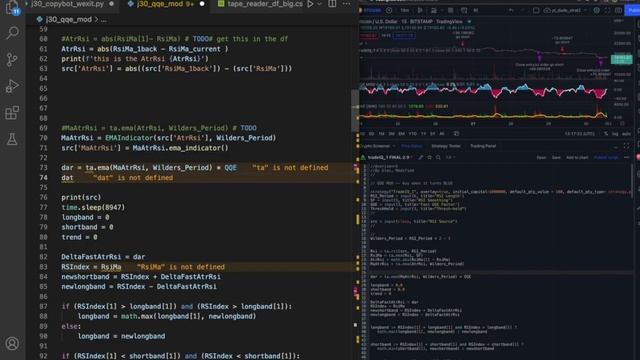Toggle auto scale on chart
Image resolution: width=640 pixels, height=360 pixels.
click(626, 134)
